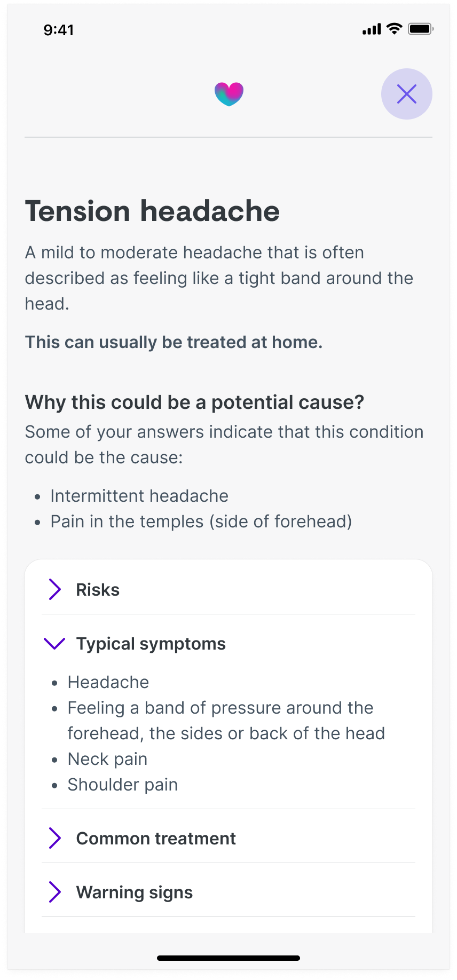457x980 pixels.
Task: Tap the heart logo icon
Action: (229, 93)
